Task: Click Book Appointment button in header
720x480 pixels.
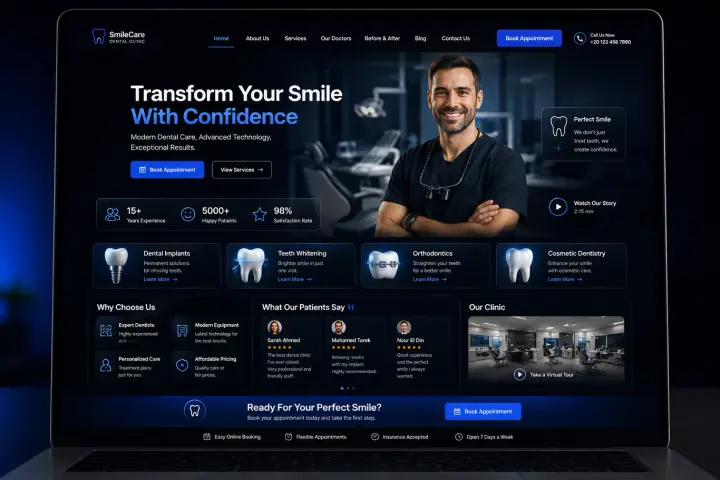Action: [x=529, y=39]
